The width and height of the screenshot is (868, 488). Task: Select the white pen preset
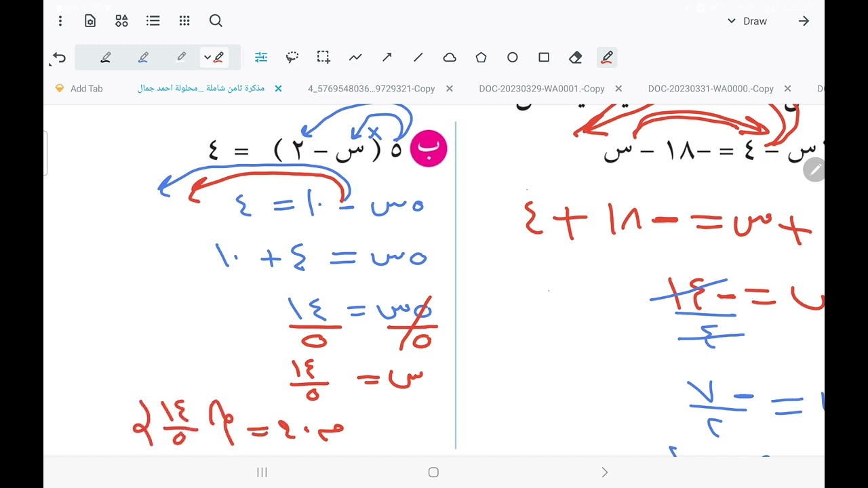tap(181, 58)
